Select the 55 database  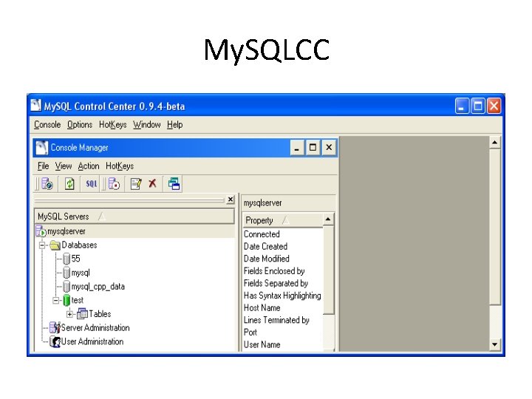[x=75, y=259]
